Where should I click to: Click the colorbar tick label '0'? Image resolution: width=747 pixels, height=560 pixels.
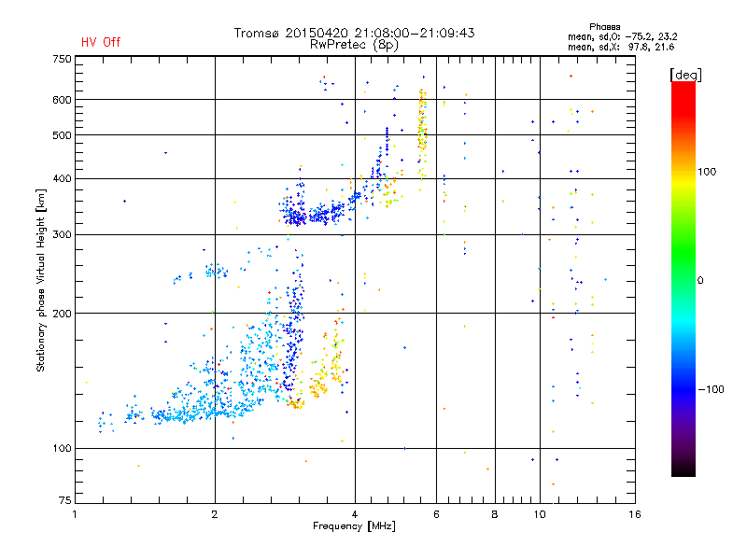point(700,280)
